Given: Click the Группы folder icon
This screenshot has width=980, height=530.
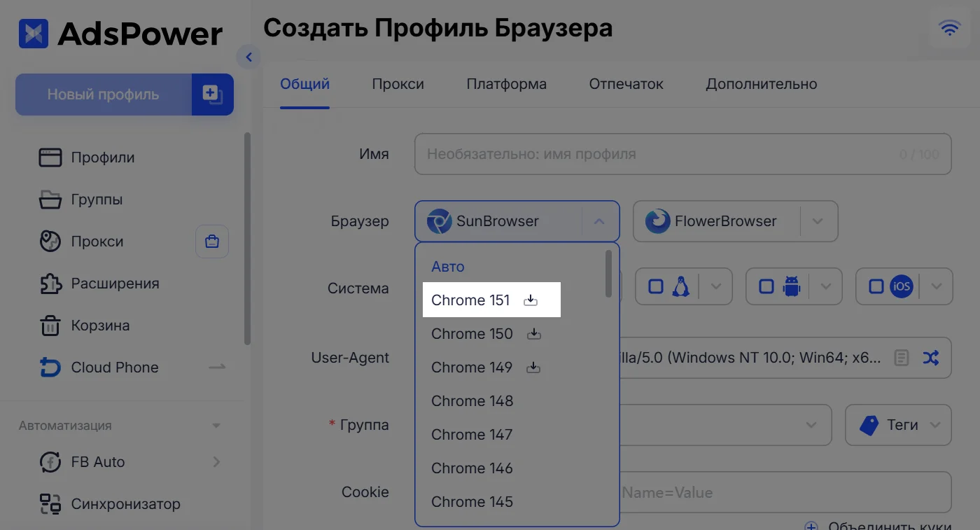Looking at the screenshot, I should tap(50, 200).
